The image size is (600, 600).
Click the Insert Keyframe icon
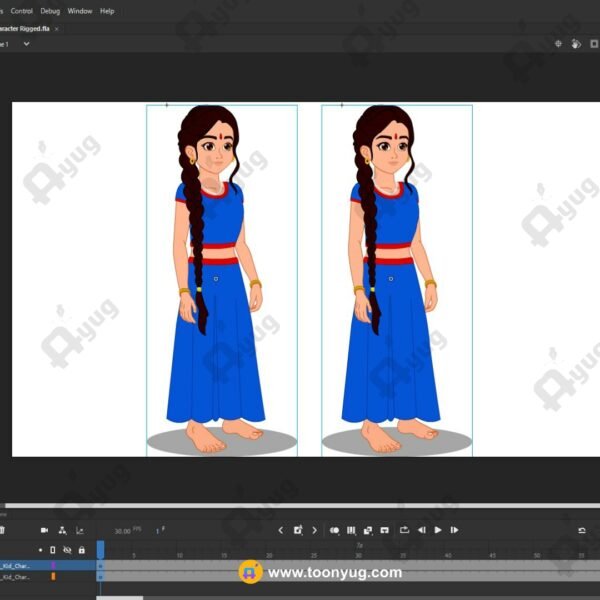[298, 530]
